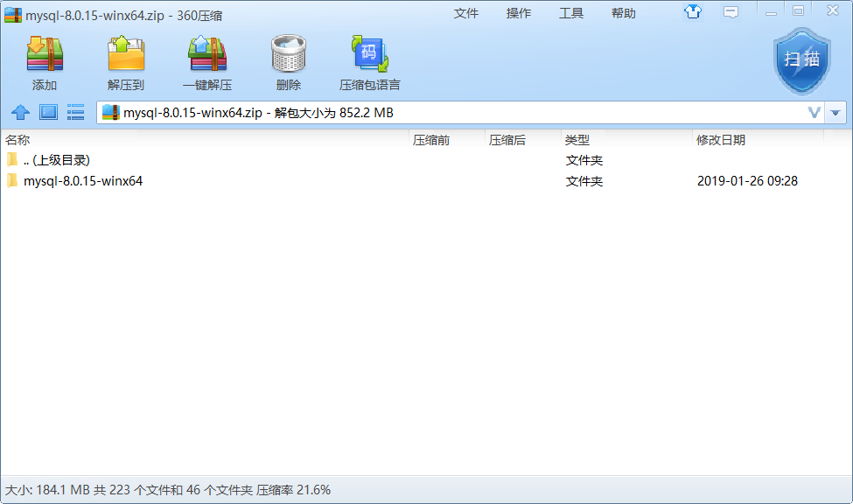This screenshot has height=504, width=853.
Task: Sort by the 压缩前 column header
Action: click(447, 140)
